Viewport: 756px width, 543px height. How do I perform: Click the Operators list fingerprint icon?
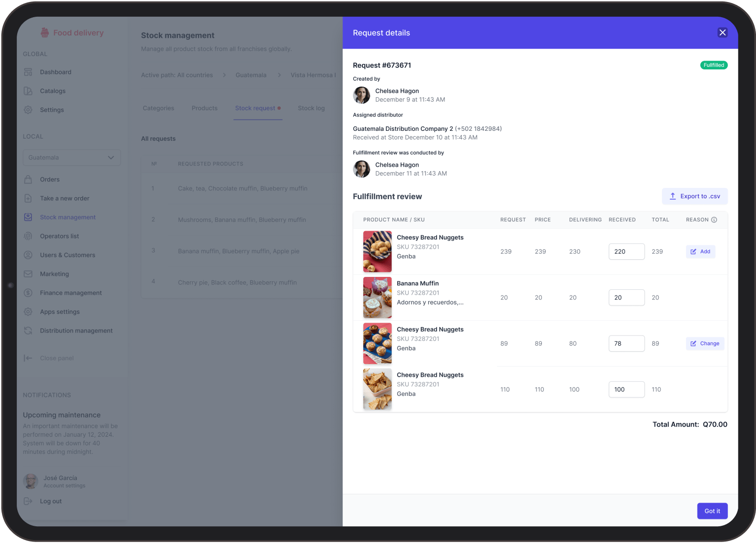coord(28,236)
